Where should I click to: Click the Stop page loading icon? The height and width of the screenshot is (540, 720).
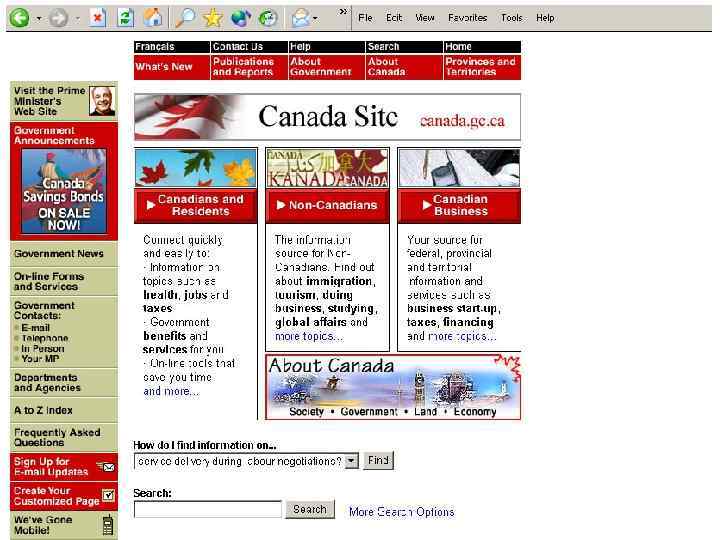tap(97, 18)
